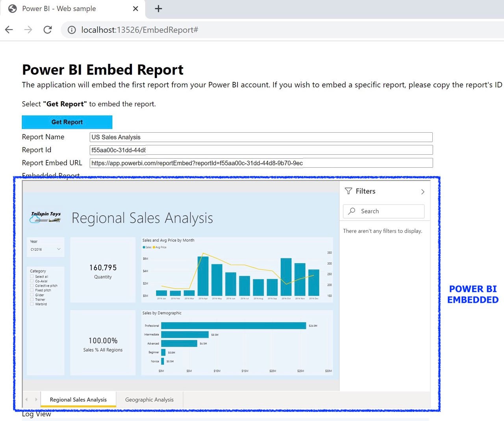This screenshot has height=421, width=504.
Task: Click the Get Report button
Action: click(67, 122)
